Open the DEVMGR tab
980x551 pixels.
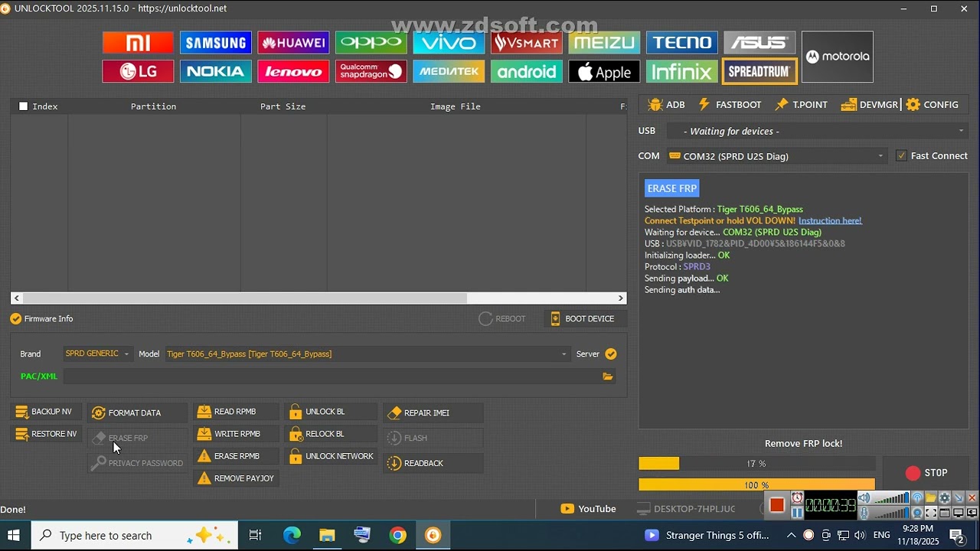coord(869,105)
